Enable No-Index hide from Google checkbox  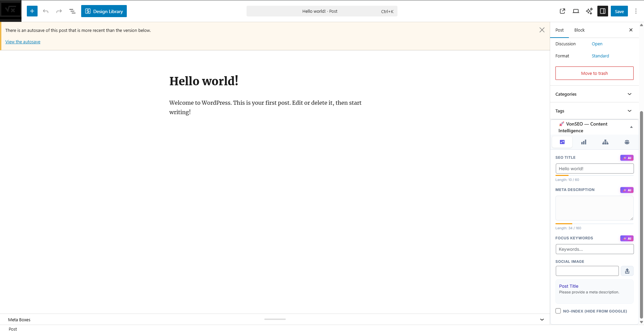click(x=558, y=311)
